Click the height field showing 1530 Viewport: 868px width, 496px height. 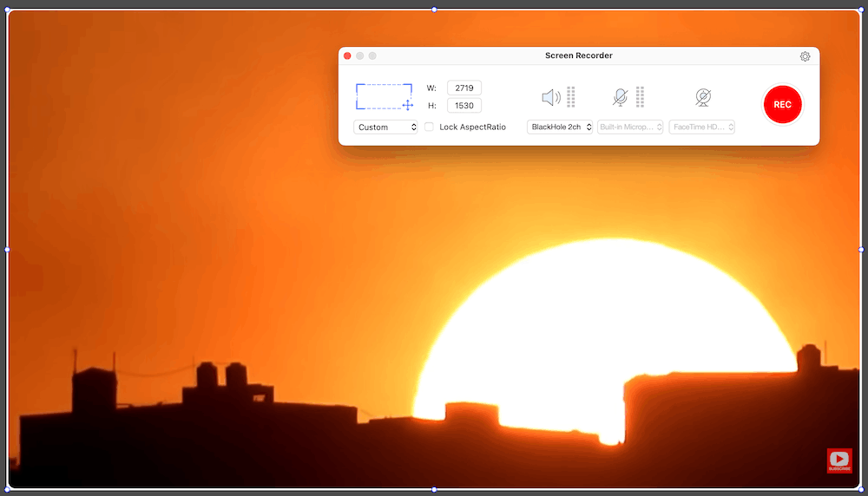pyautogui.click(x=464, y=106)
